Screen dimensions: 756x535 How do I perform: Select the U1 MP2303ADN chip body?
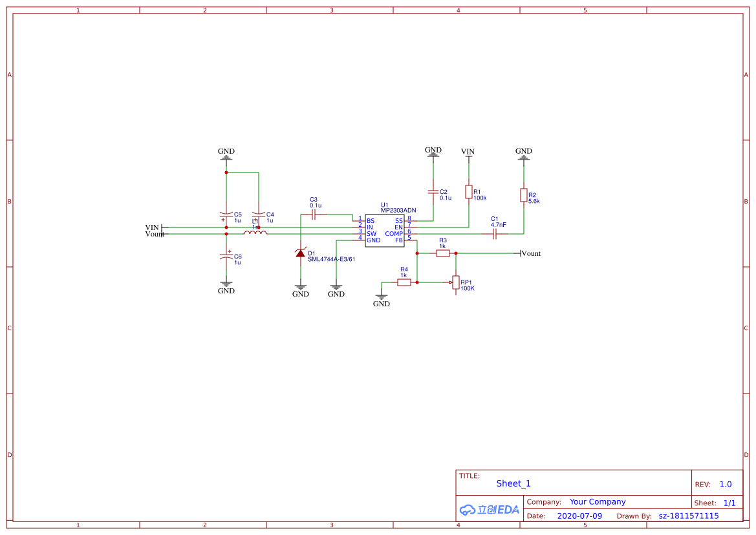(384, 231)
